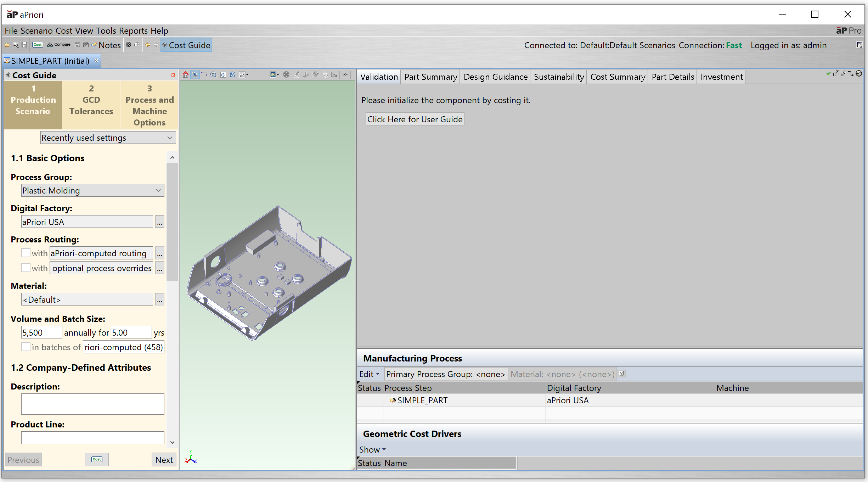Fit model with the four-arrows icon

(223, 75)
